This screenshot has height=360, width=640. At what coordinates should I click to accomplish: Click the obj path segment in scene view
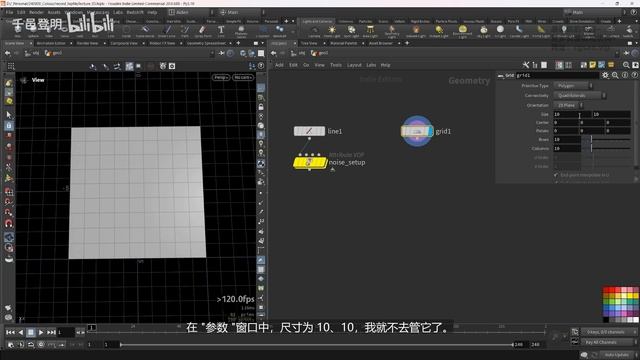pos(32,53)
